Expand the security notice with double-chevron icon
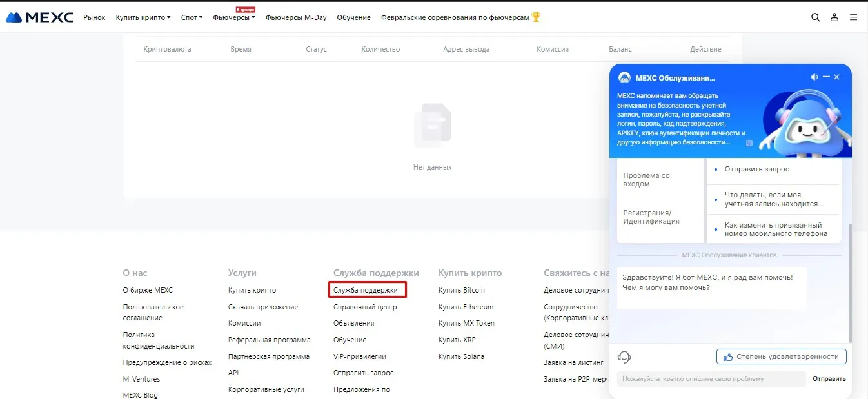This screenshot has width=868, height=399. [x=749, y=143]
